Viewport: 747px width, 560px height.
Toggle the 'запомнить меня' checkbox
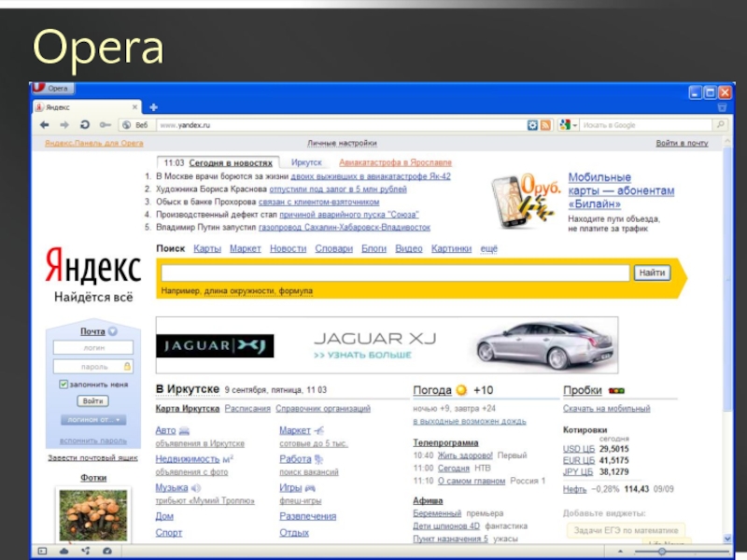coord(63,384)
